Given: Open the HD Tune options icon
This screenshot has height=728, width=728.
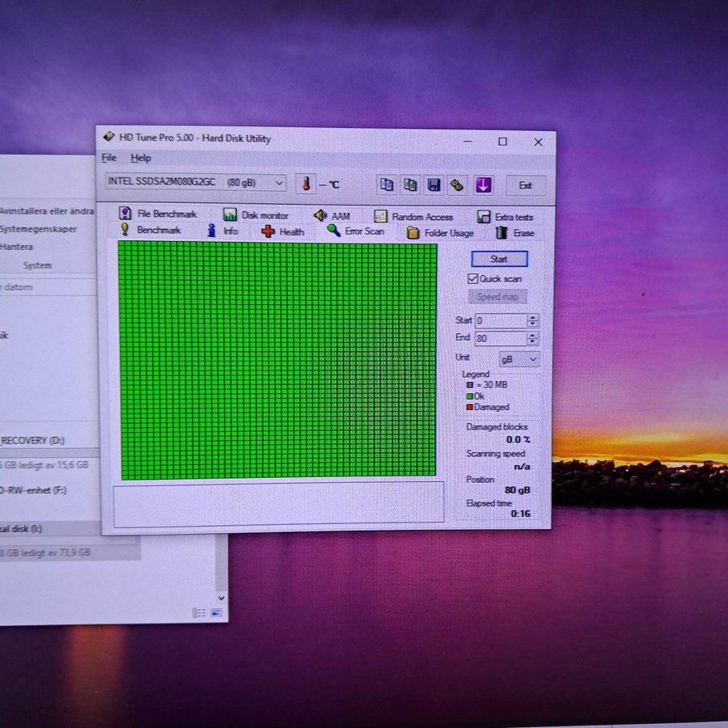Looking at the screenshot, I should (457, 185).
